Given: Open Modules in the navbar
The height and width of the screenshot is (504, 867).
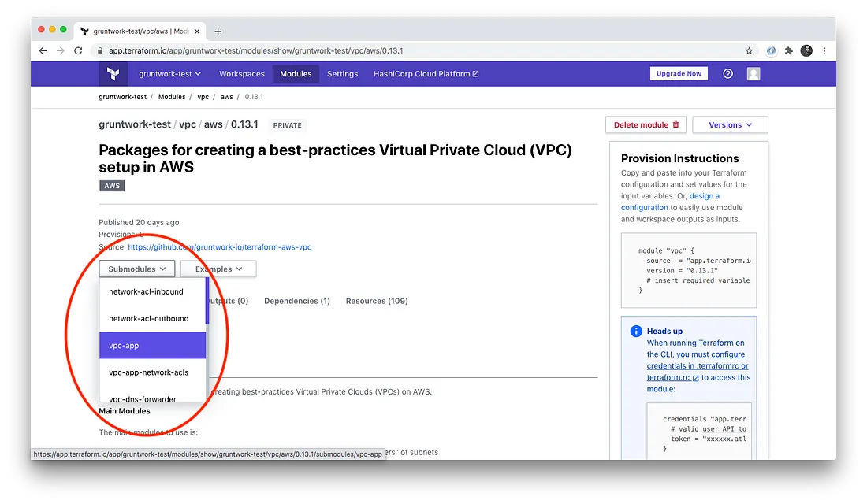Looking at the screenshot, I should click(x=296, y=73).
